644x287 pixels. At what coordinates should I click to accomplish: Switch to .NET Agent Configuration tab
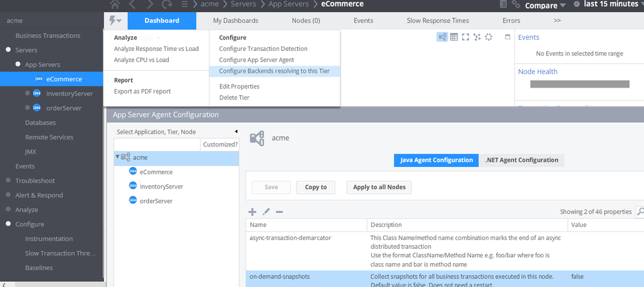click(x=522, y=160)
